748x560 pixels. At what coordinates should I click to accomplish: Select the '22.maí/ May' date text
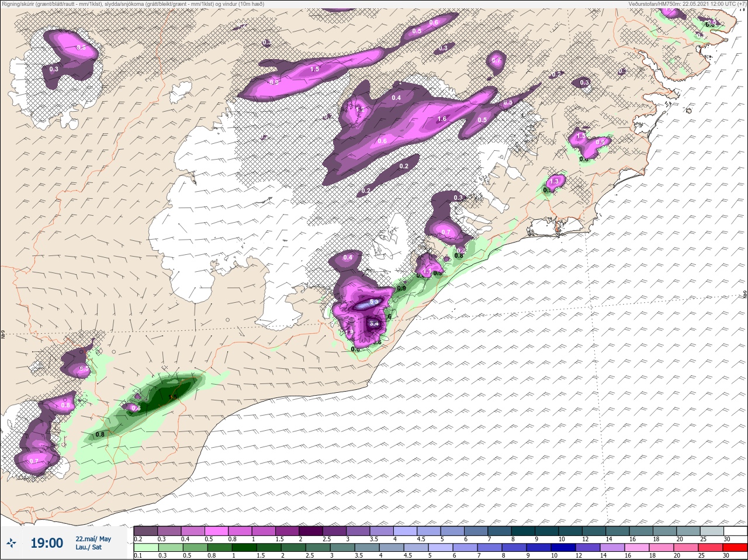[93, 539]
